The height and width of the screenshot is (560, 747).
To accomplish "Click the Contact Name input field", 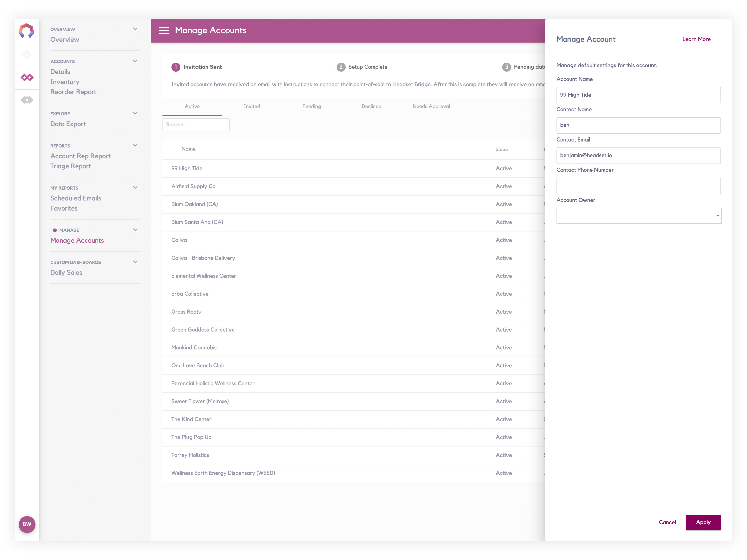I will [x=638, y=125].
